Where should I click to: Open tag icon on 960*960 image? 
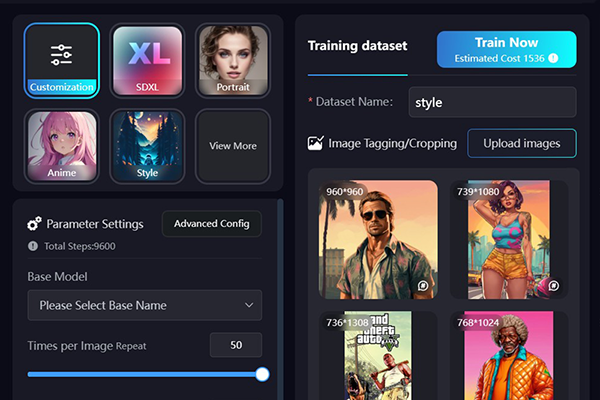pyautogui.click(x=423, y=286)
